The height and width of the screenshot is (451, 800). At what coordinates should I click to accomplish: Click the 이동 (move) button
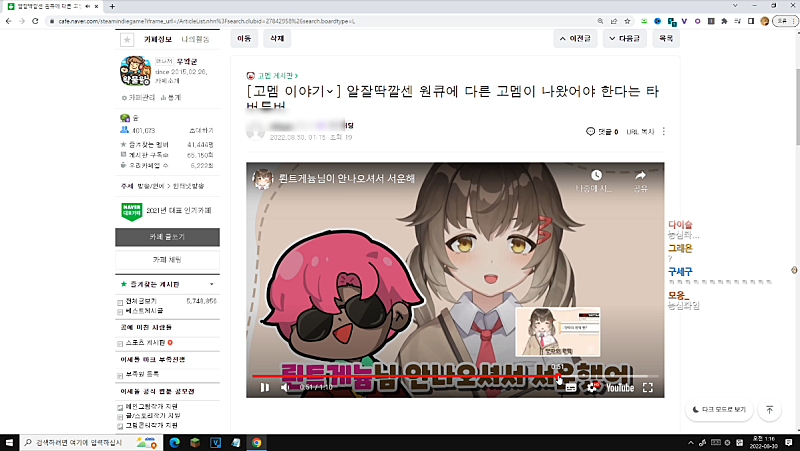(x=244, y=38)
